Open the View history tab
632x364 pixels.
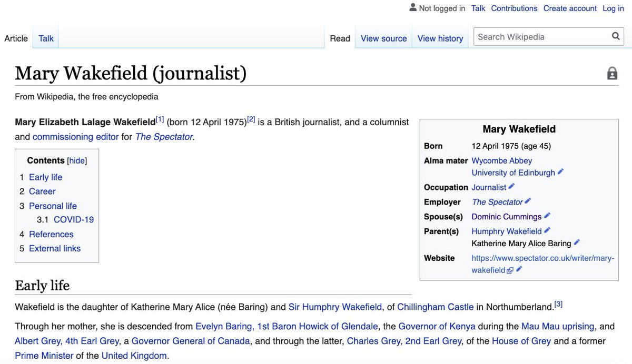440,38
